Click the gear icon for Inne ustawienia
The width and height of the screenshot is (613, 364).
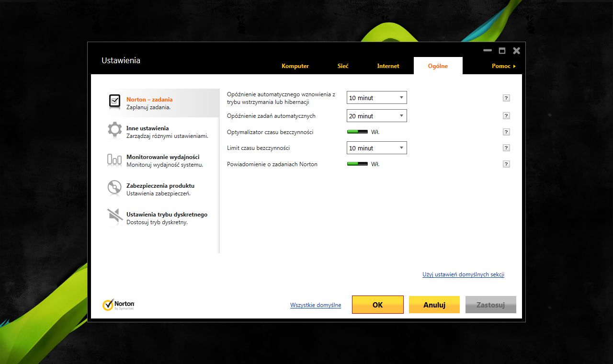(x=114, y=130)
